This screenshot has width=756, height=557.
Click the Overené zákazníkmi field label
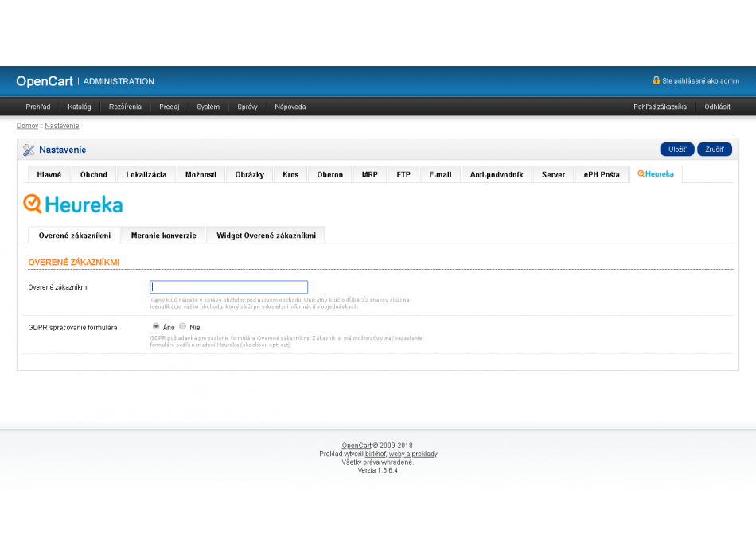58,287
